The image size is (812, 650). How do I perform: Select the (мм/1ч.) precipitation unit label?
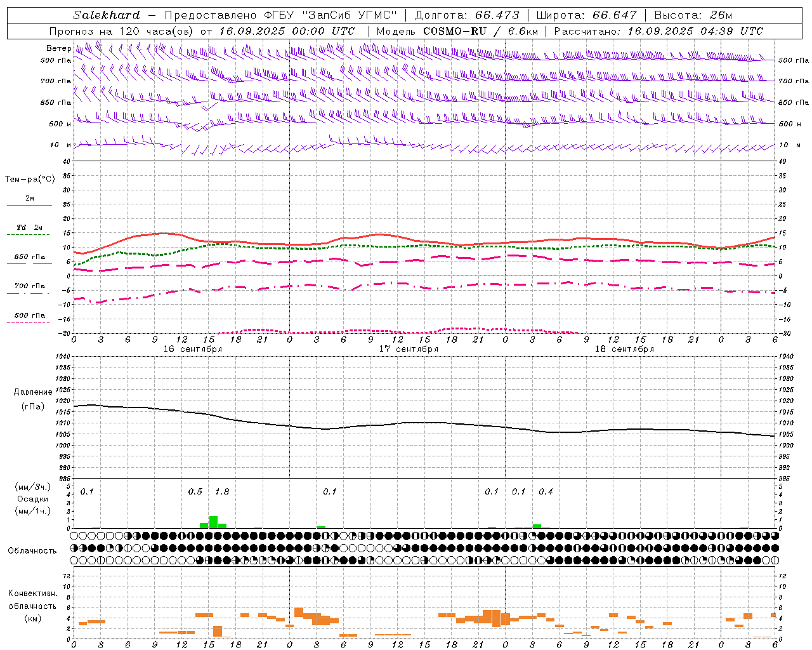coord(32,511)
